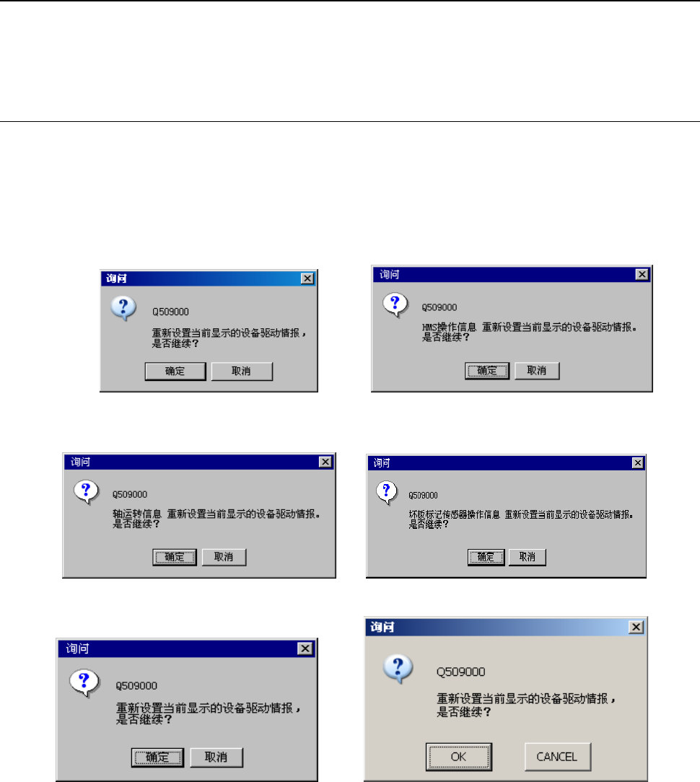The height and width of the screenshot is (782, 700).
Task: Click 取消 in the top-left Q509000 dialog
Action: coord(242,372)
